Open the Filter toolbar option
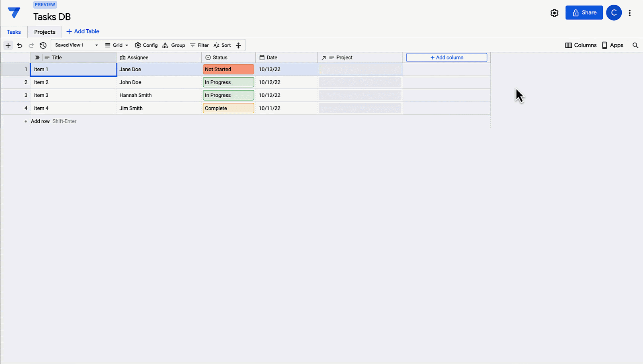This screenshot has height=364, width=643. click(x=199, y=45)
